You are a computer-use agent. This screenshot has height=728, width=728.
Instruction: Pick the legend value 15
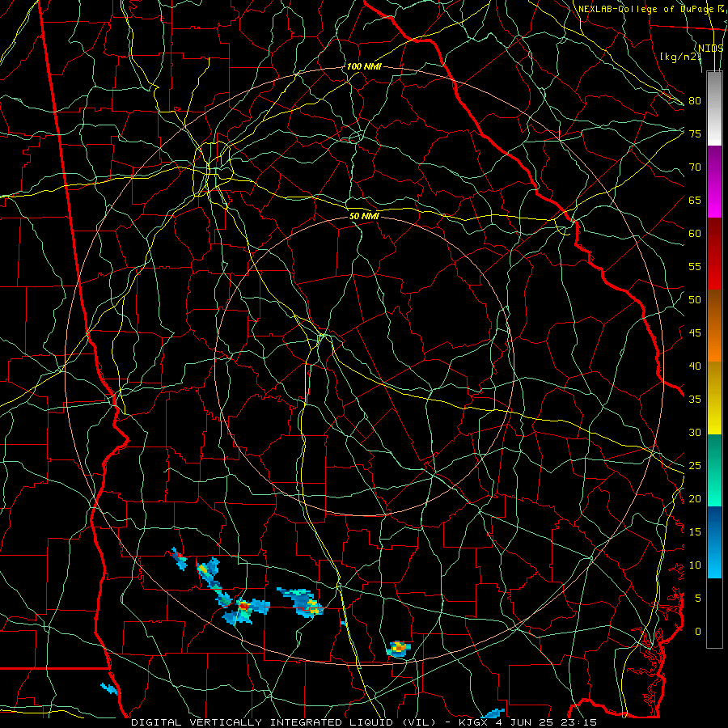[x=695, y=532]
